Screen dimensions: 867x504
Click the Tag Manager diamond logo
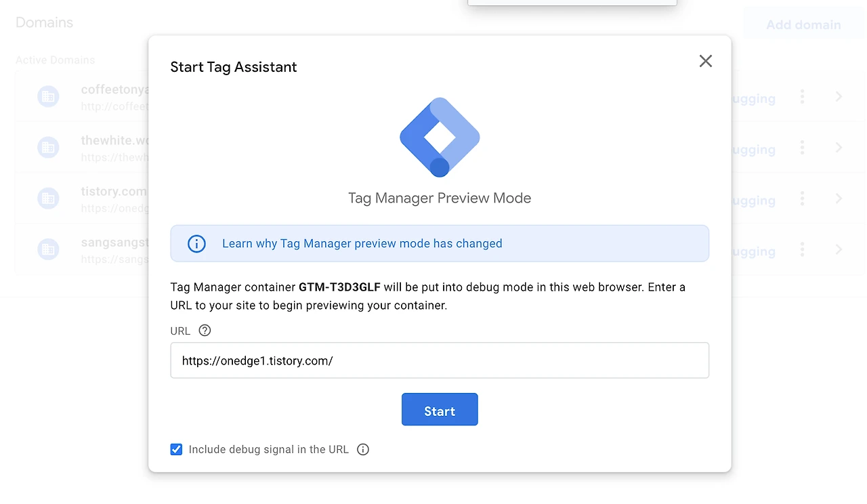point(440,137)
